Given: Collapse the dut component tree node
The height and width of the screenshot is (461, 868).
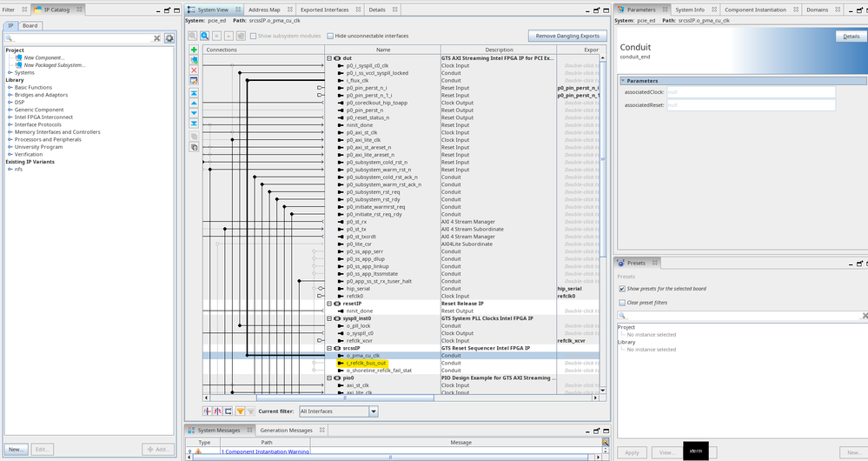Looking at the screenshot, I should 329,58.
